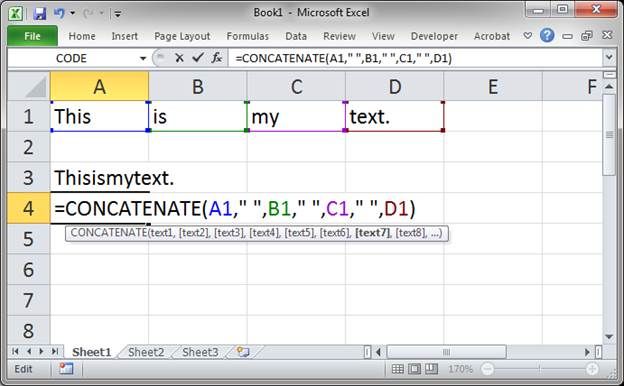
Task: Open the Developer tab
Action: pyautogui.click(x=434, y=36)
